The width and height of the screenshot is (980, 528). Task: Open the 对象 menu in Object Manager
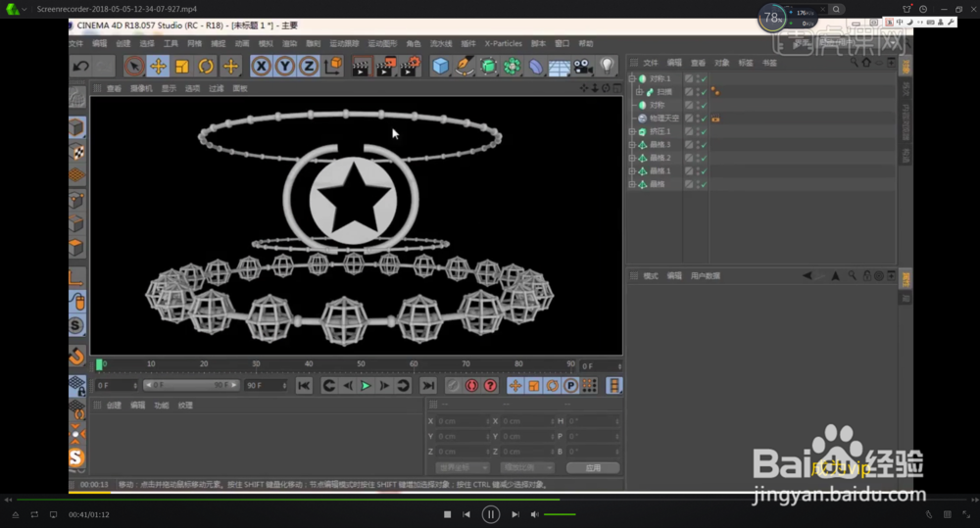click(x=722, y=63)
